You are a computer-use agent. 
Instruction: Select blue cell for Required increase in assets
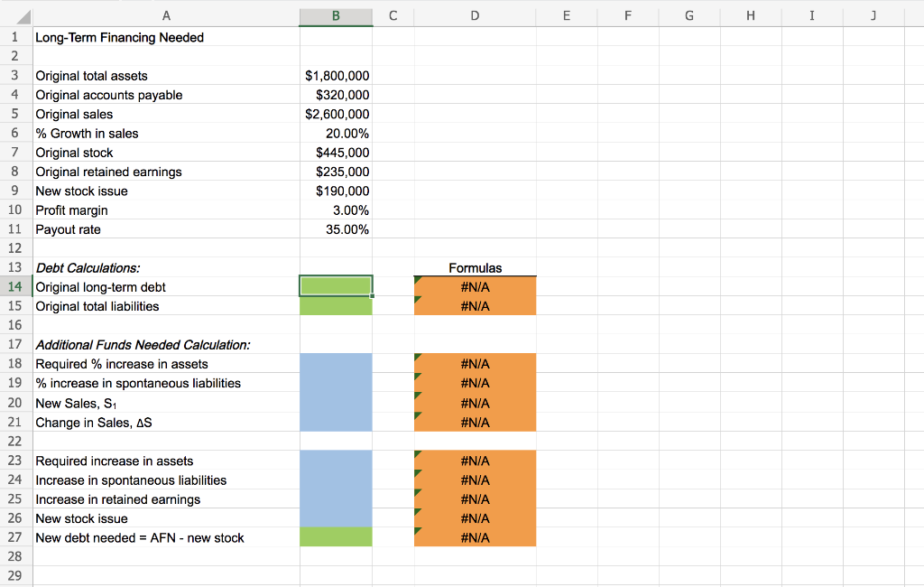(336, 461)
